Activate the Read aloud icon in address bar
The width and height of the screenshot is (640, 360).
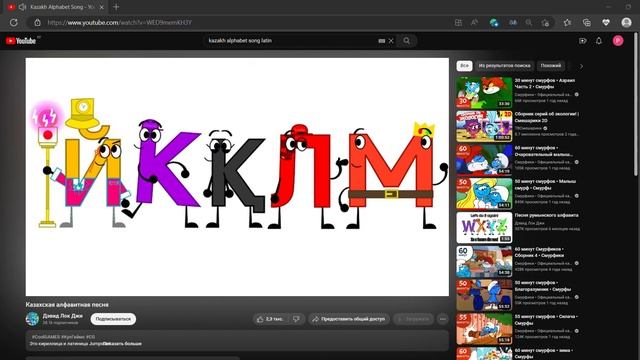tap(474, 23)
